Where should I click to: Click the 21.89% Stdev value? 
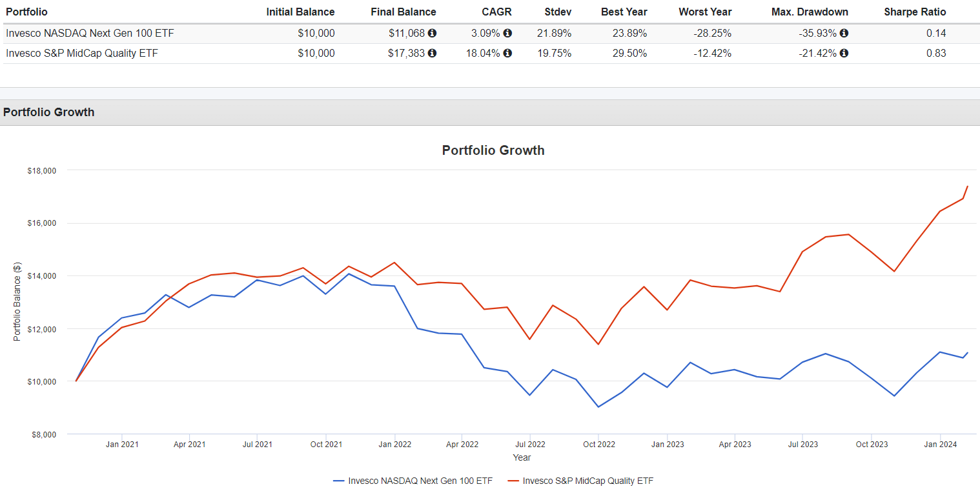tap(554, 34)
